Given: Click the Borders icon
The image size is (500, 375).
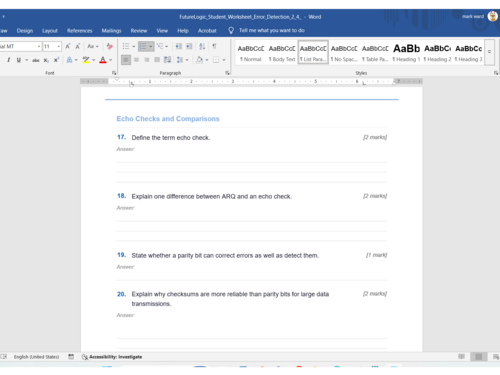Looking at the screenshot, I should pos(216,60).
